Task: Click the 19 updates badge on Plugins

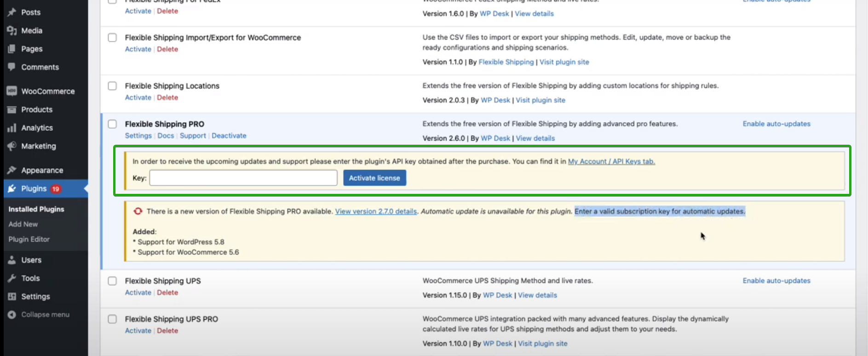Action: click(56, 189)
